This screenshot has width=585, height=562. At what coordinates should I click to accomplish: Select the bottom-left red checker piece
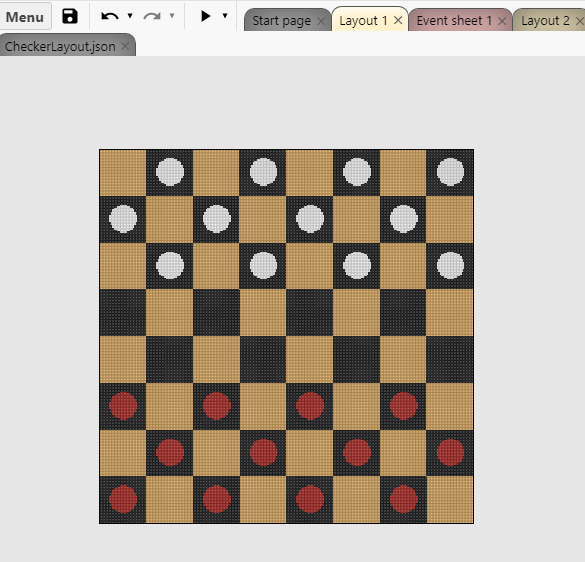(x=123, y=499)
